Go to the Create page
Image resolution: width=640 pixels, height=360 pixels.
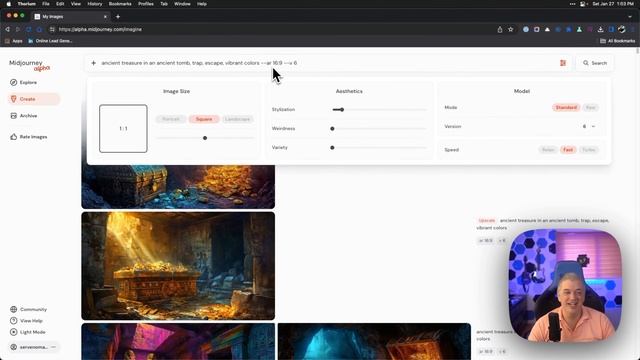34,99
